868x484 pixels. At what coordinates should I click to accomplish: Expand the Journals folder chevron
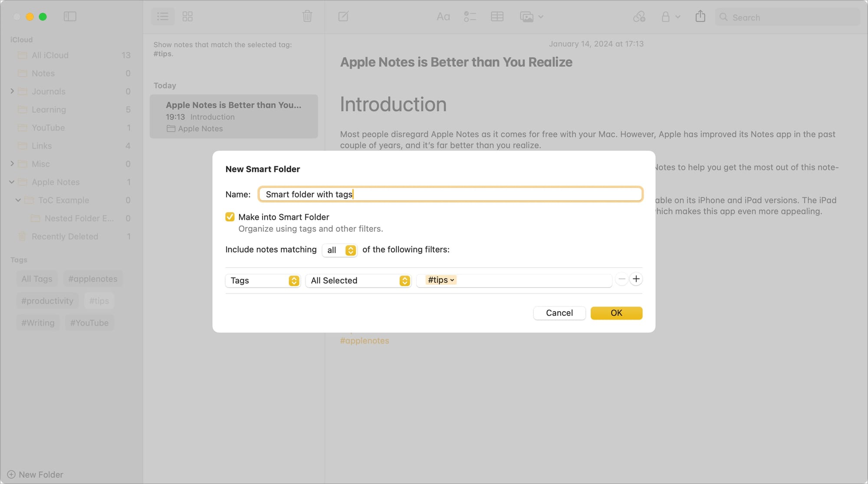point(12,91)
